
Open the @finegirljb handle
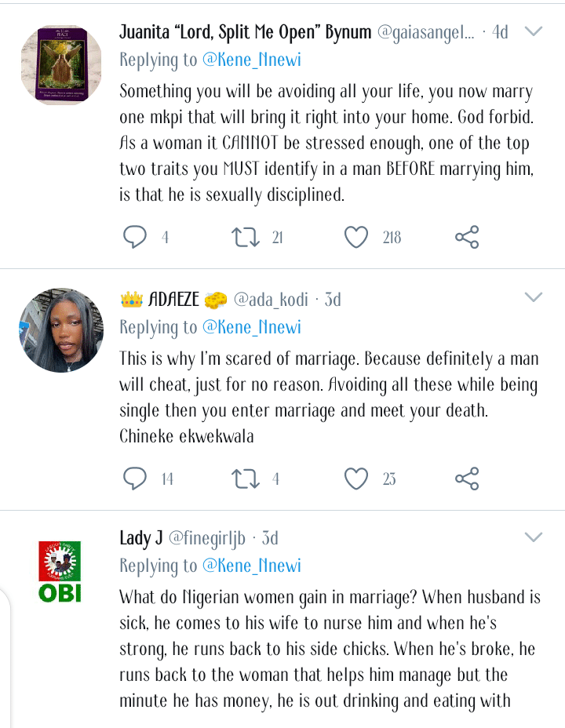click(207, 538)
